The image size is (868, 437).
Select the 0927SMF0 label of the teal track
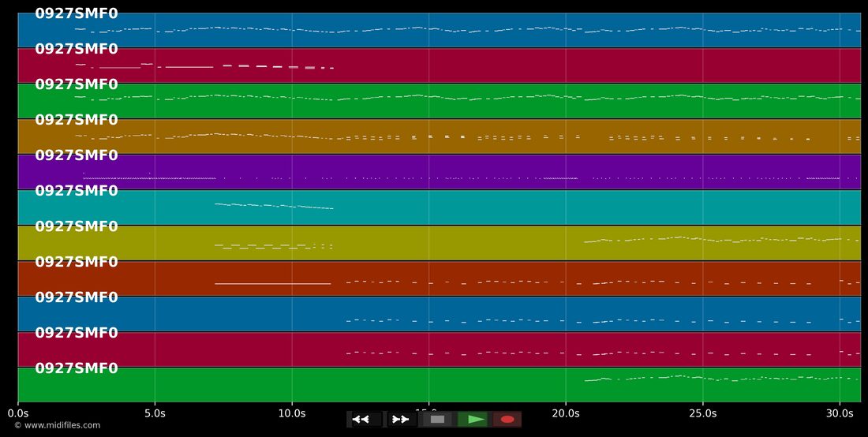pos(77,191)
